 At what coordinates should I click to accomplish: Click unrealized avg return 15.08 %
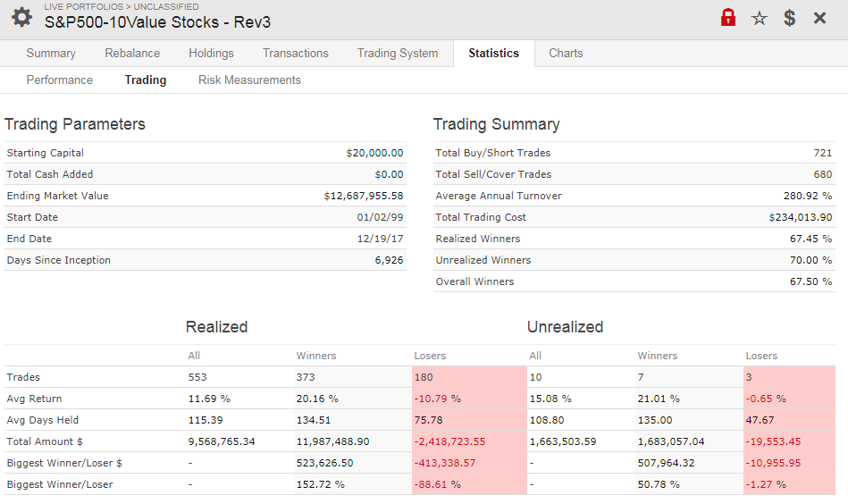tap(550, 399)
